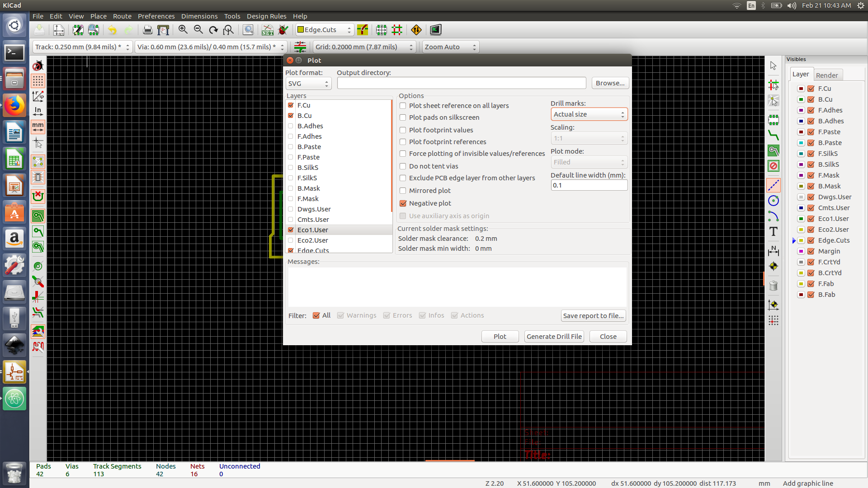Image resolution: width=868 pixels, height=488 pixels.
Task: Click the Browse... button
Action: [610, 83]
